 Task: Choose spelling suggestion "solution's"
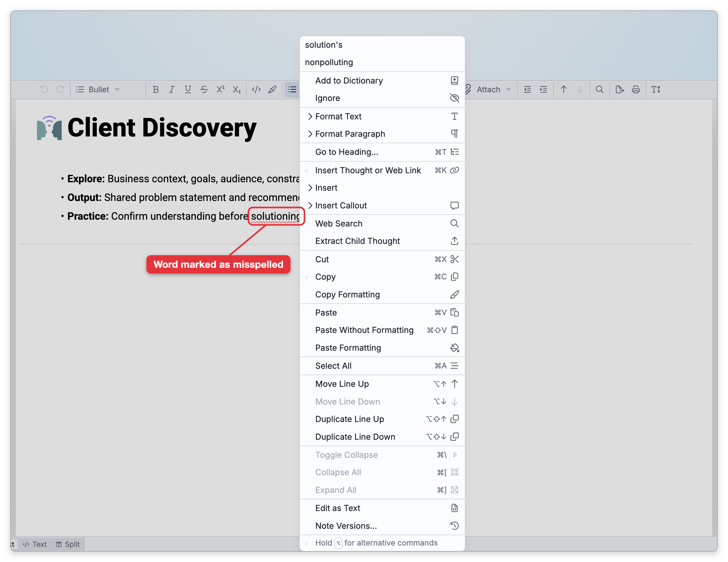[x=382, y=45]
